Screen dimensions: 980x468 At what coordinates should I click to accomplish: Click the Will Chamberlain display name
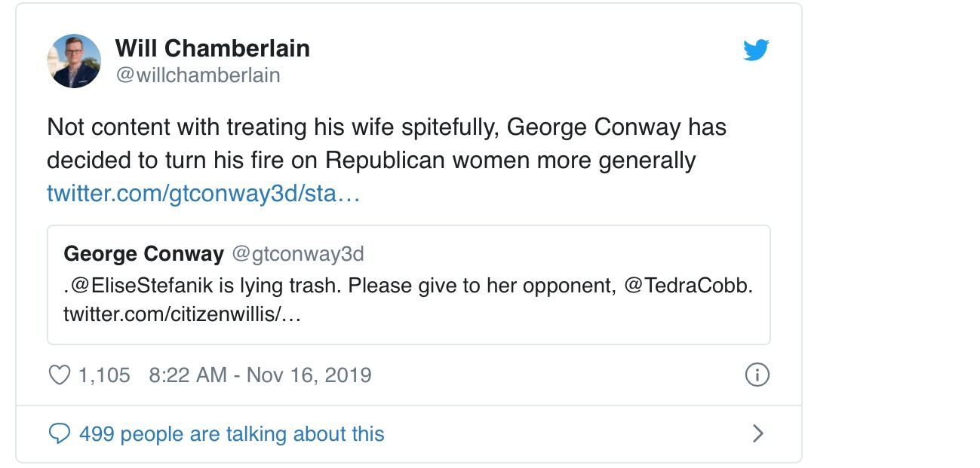(212, 49)
